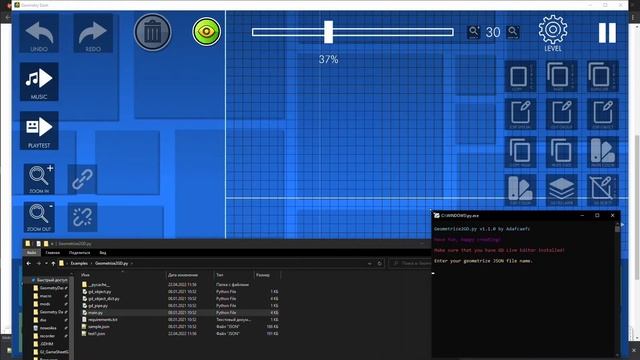Click the Explorer search box
The width and height of the screenshot is (640, 360).
point(410,264)
